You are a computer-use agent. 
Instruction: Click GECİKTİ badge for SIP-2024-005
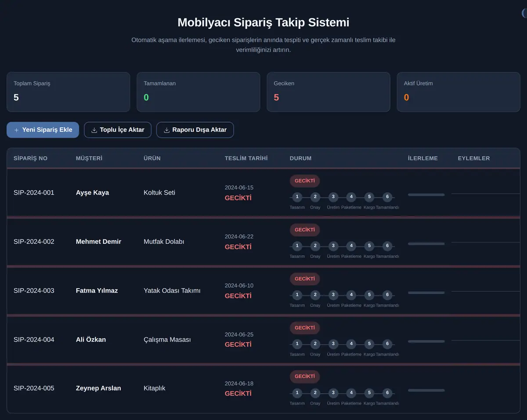pyautogui.click(x=305, y=377)
